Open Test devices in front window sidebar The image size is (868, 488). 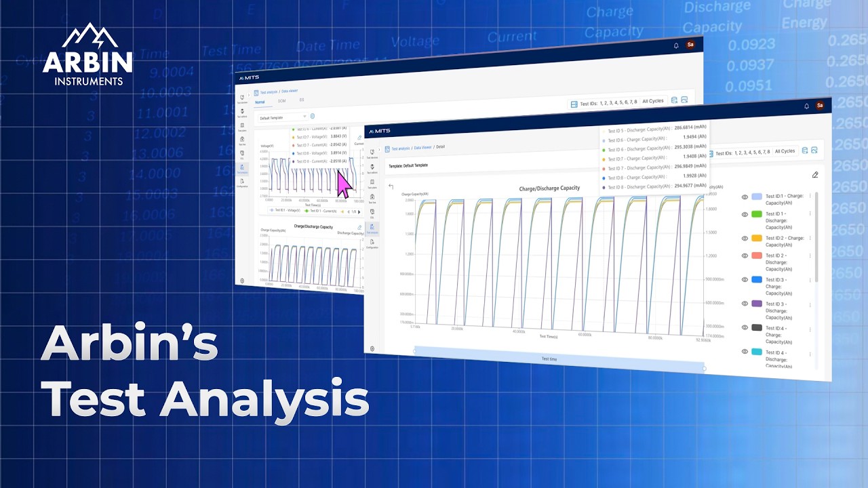372,155
